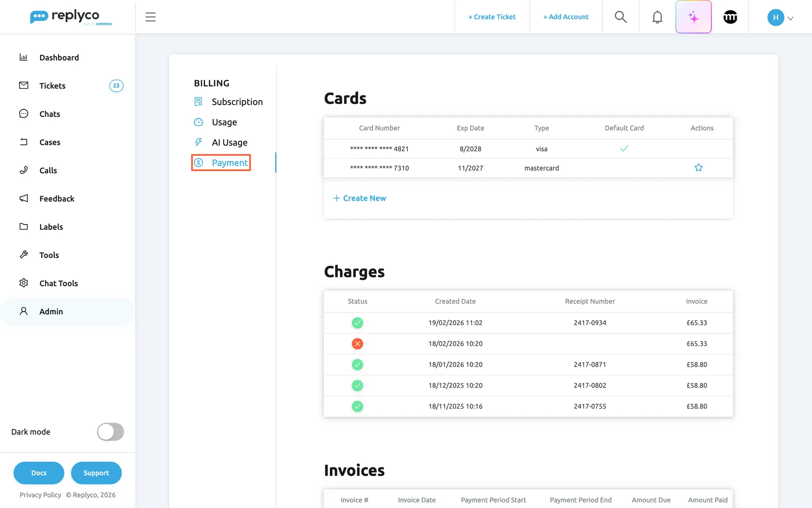812x508 pixels.
Task: Click the Calls phone icon
Action: (24, 170)
